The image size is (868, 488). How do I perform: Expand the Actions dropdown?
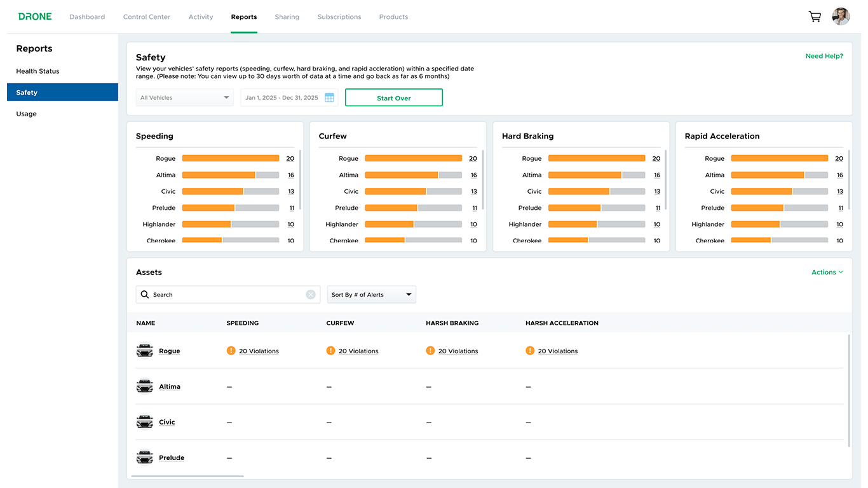(826, 272)
